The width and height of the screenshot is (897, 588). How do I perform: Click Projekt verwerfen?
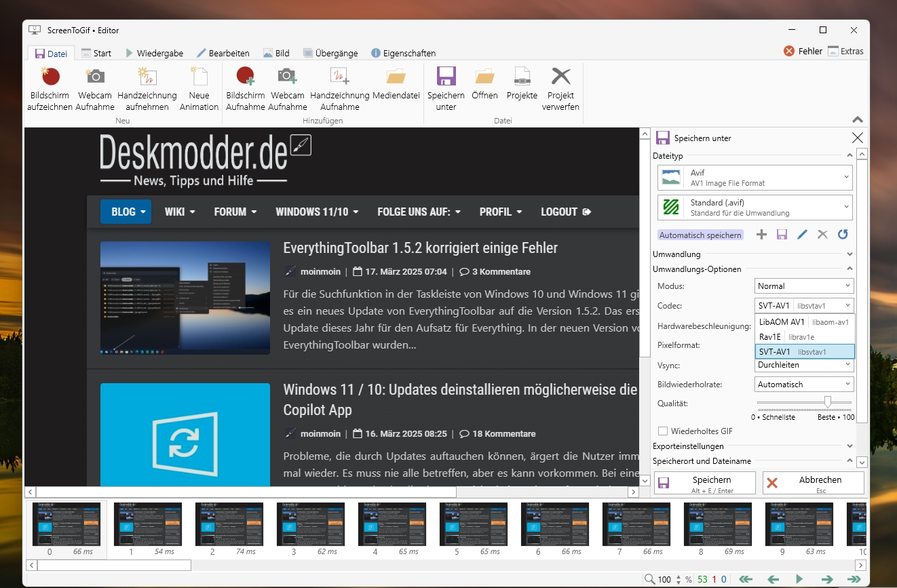(560, 89)
